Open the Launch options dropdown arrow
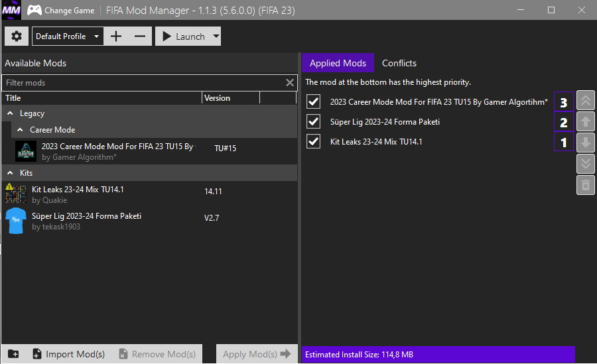The image size is (597, 364). (216, 36)
